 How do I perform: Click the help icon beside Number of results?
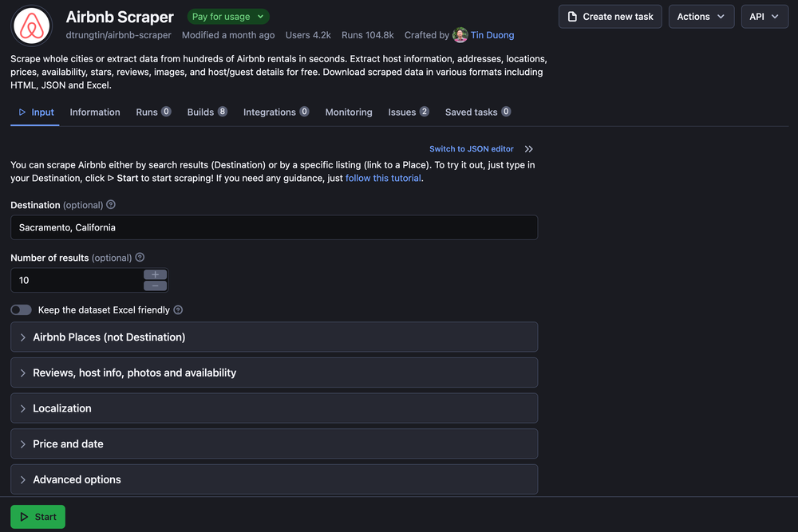pyautogui.click(x=140, y=257)
